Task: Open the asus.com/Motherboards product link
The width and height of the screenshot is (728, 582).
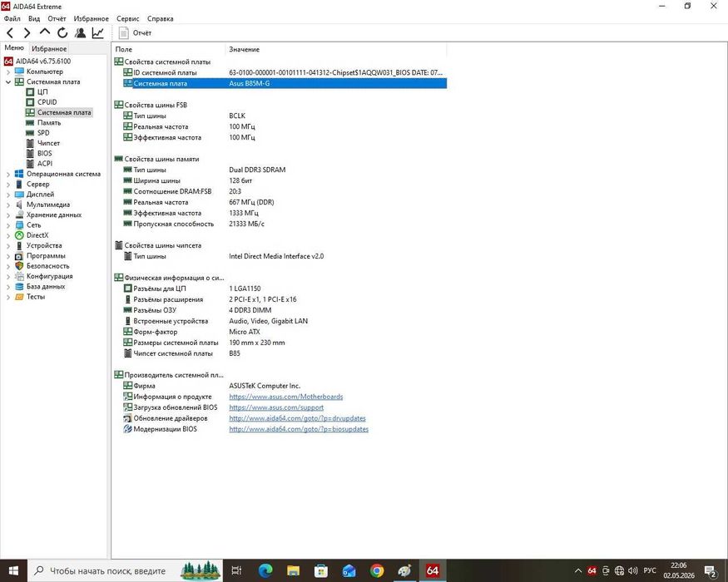Action: click(x=286, y=397)
